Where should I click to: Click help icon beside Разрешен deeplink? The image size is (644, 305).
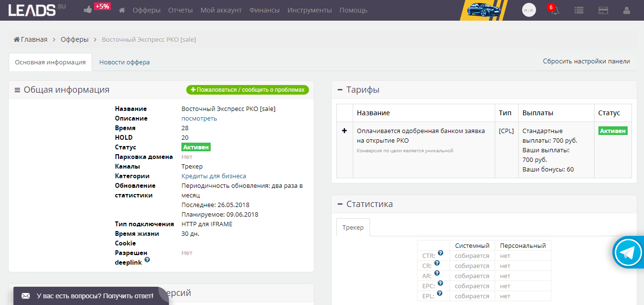pos(147,259)
